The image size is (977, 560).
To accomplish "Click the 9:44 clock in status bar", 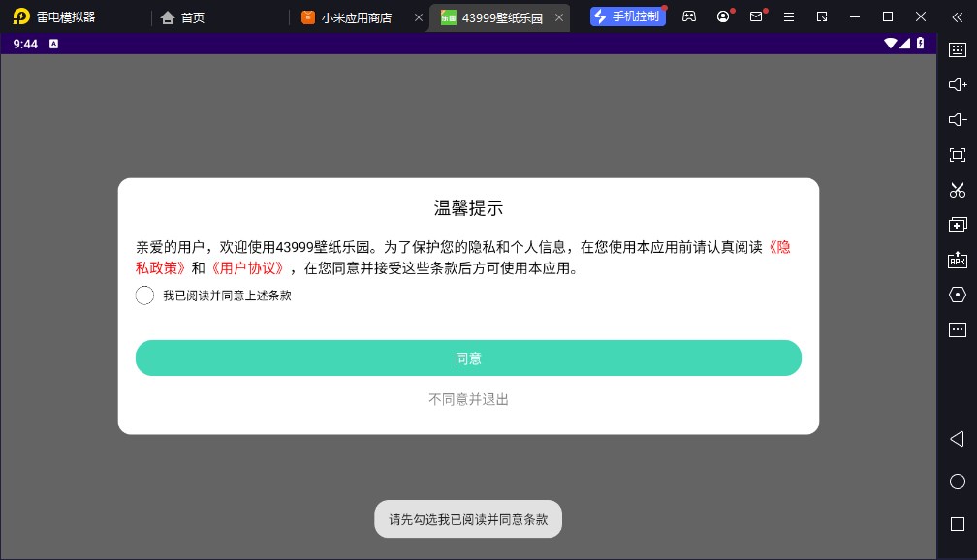I will pyautogui.click(x=25, y=44).
